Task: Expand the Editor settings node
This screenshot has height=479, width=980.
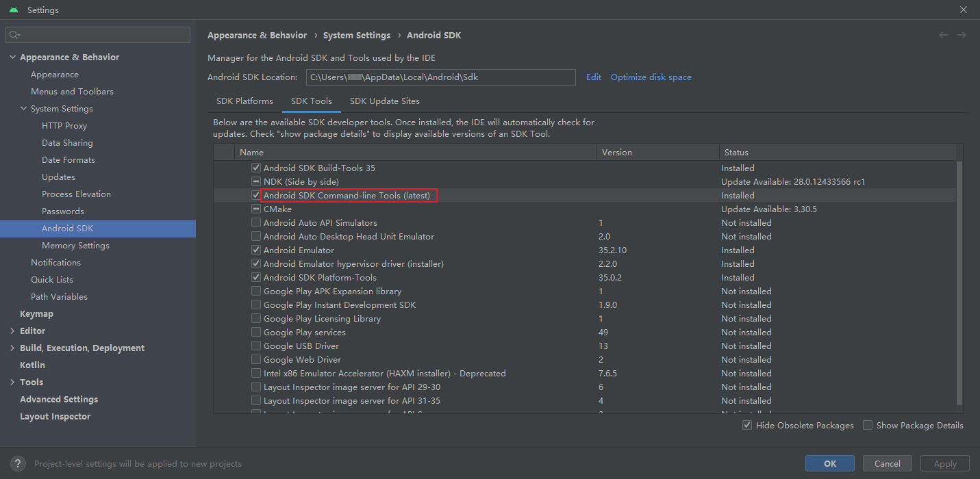Action: point(12,331)
